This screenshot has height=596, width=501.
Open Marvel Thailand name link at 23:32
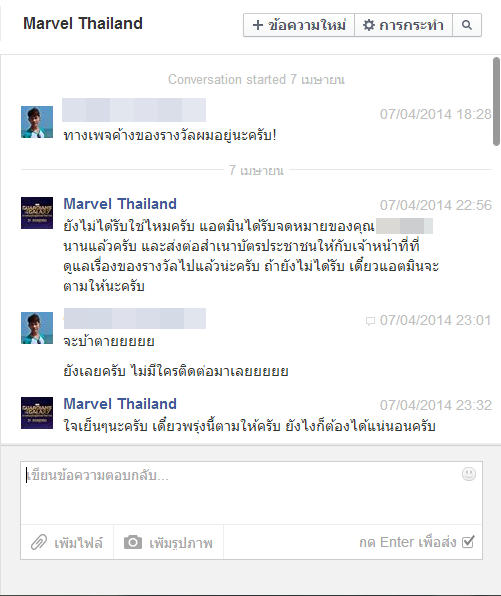[x=120, y=404]
